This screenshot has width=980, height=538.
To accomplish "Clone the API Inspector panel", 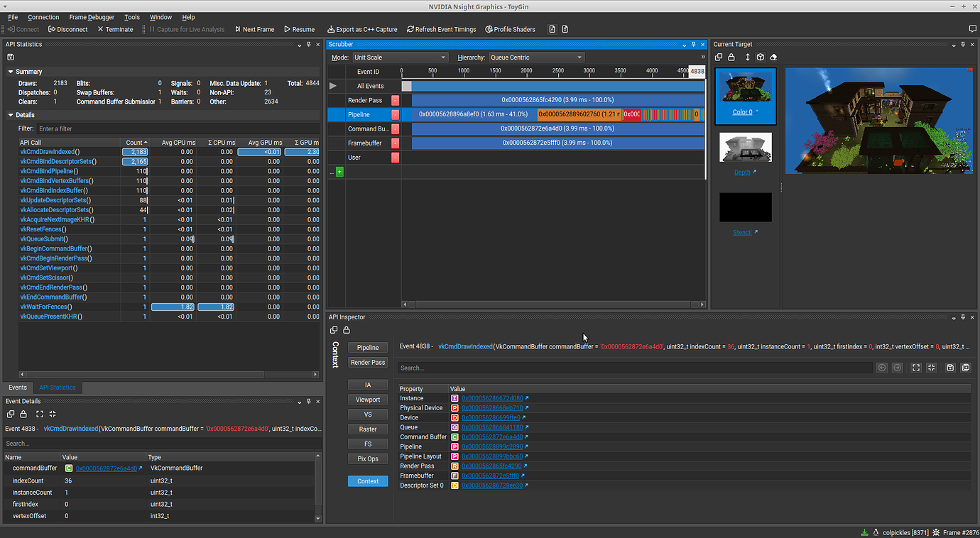I will tap(334, 330).
